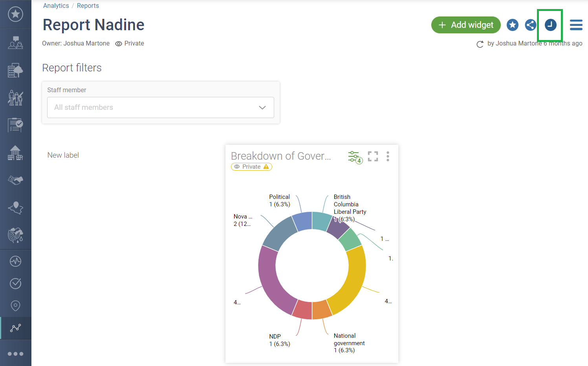Open the handshake icon in sidebar

pyautogui.click(x=15, y=180)
